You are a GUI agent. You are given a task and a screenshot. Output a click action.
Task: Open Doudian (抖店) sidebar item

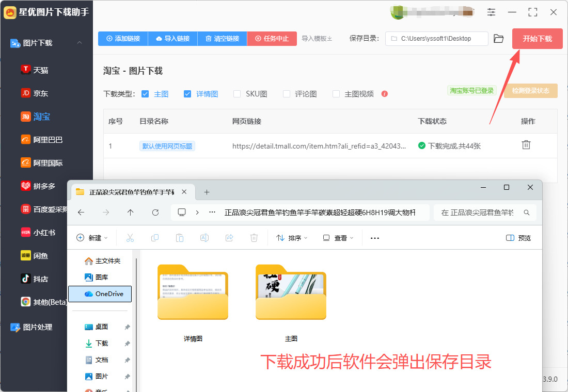click(x=35, y=279)
